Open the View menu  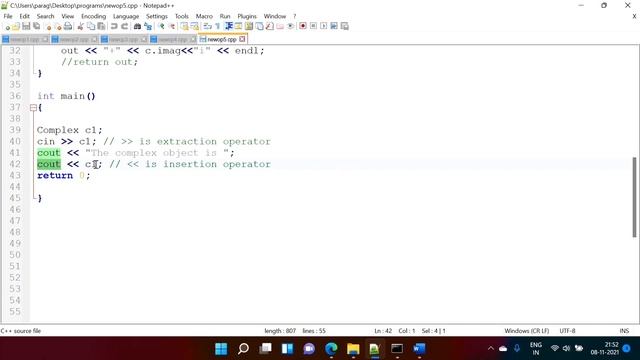68,16
